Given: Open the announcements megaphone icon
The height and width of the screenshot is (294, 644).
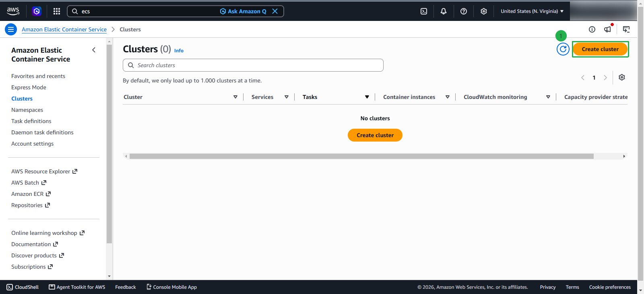Looking at the screenshot, I should [608, 29].
